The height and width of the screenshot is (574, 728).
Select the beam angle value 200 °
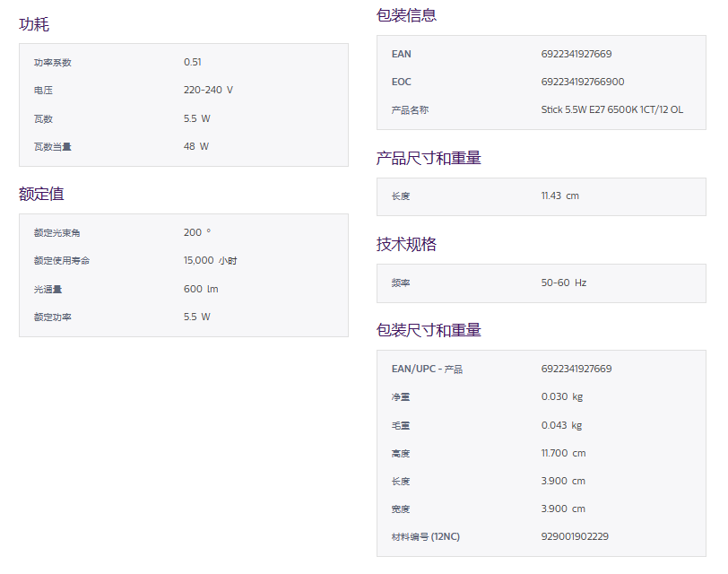[x=197, y=232]
